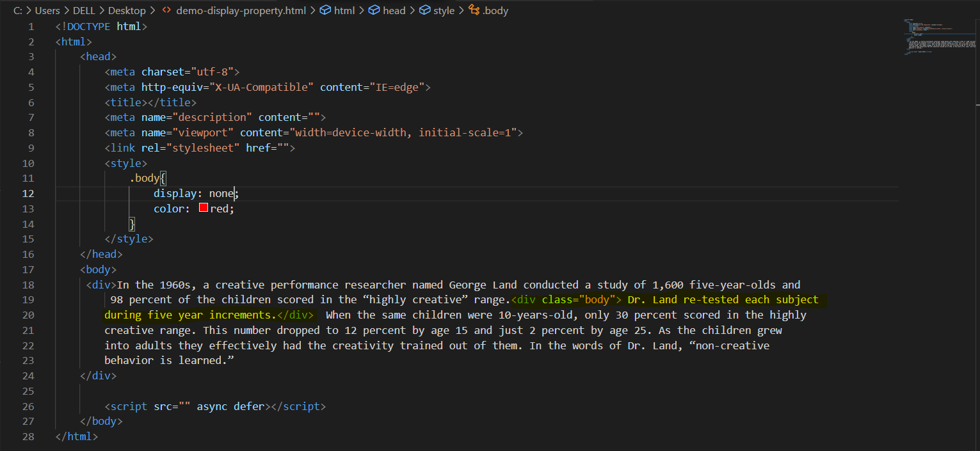This screenshot has height=451, width=980.
Task: Click the HTML file icon in breadcrumb
Action: click(x=166, y=10)
